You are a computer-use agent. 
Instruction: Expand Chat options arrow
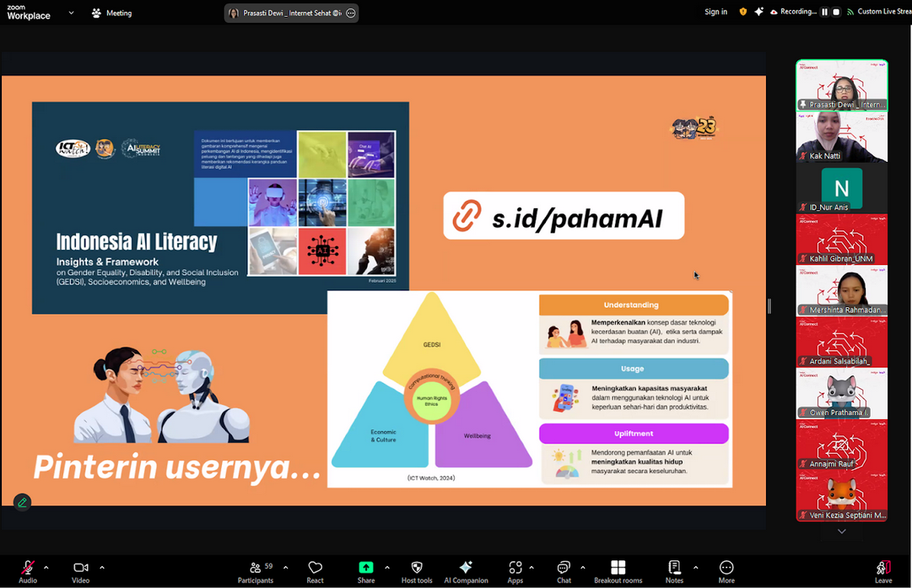[582, 568]
